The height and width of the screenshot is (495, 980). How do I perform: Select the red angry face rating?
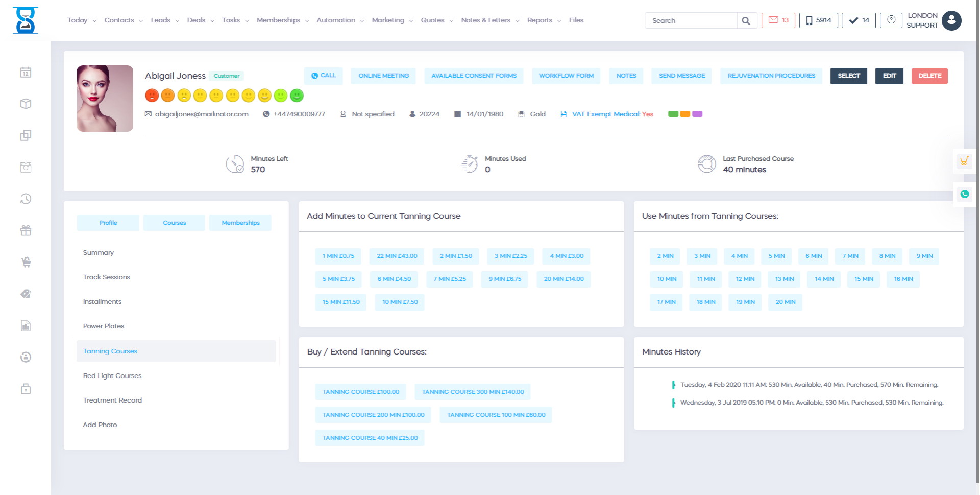pyautogui.click(x=152, y=96)
